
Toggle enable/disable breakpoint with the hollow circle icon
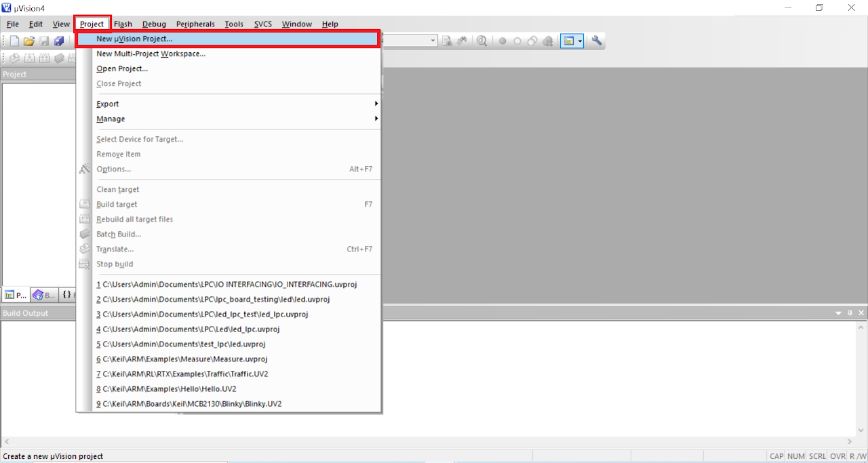point(517,41)
